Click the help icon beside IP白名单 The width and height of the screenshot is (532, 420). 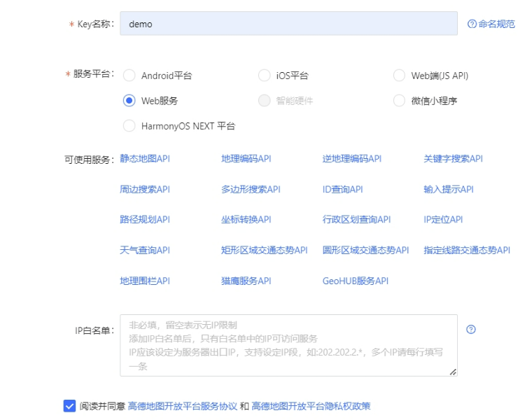[x=471, y=329]
